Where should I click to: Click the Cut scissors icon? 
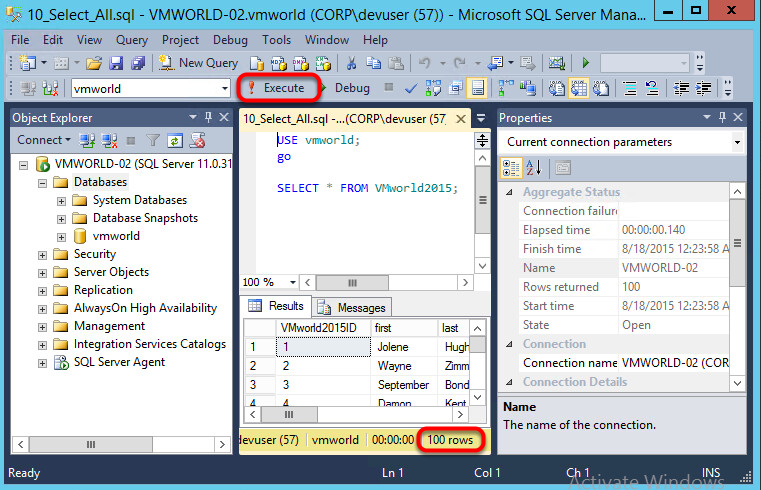pyautogui.click(x=351, y=63)
